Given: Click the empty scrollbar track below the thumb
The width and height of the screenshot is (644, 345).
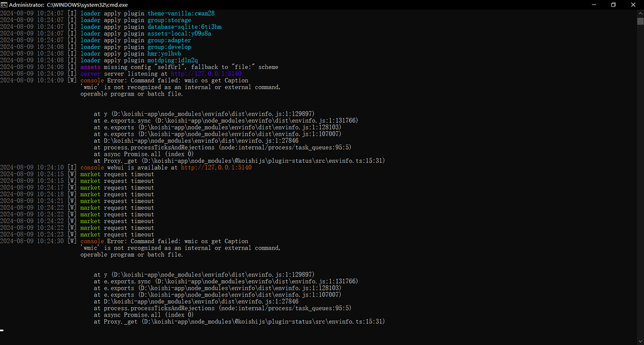Looking at the screenshot, I should [640, 189].
